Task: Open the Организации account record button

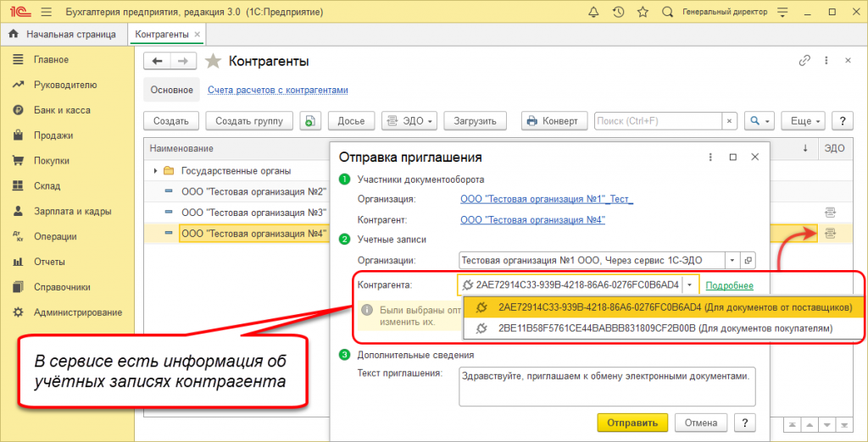Action: (x=748, y=260)
